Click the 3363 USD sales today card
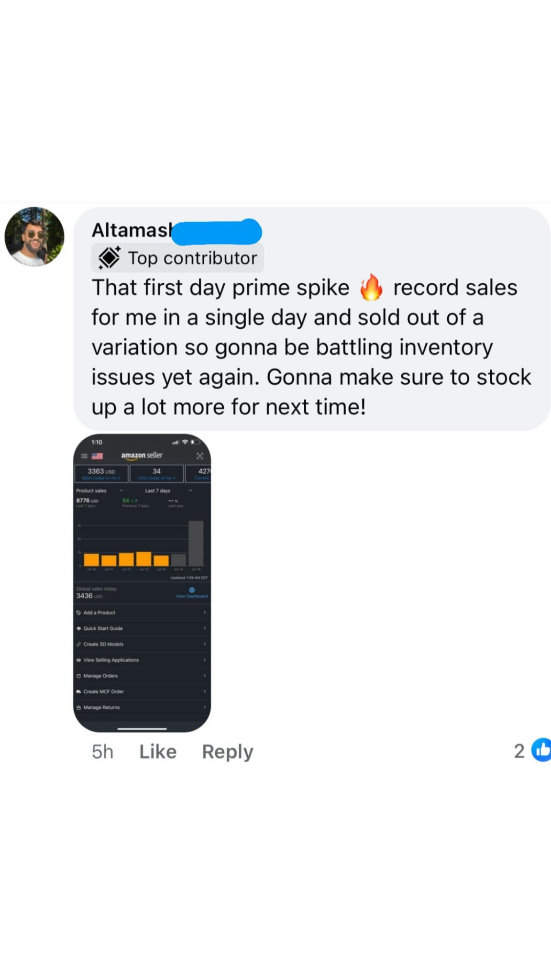This screenshot has height=980, width=551. (x=101, y=473)
